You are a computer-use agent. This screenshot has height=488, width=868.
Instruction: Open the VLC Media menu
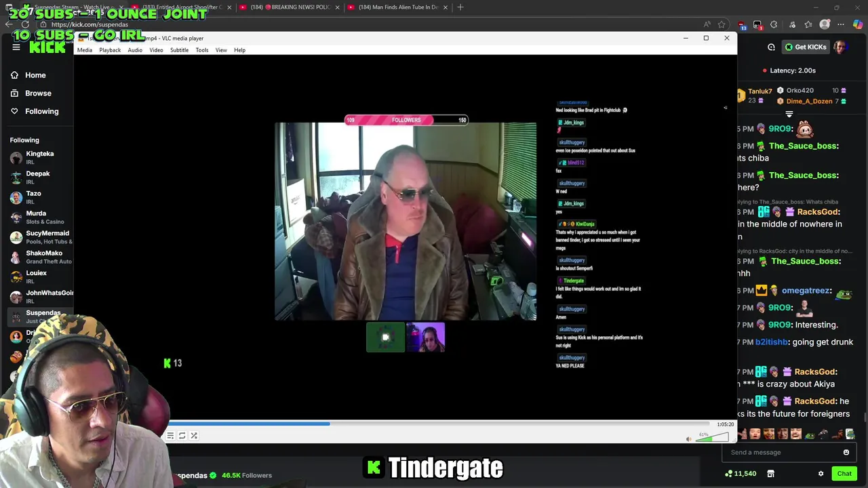85,50
